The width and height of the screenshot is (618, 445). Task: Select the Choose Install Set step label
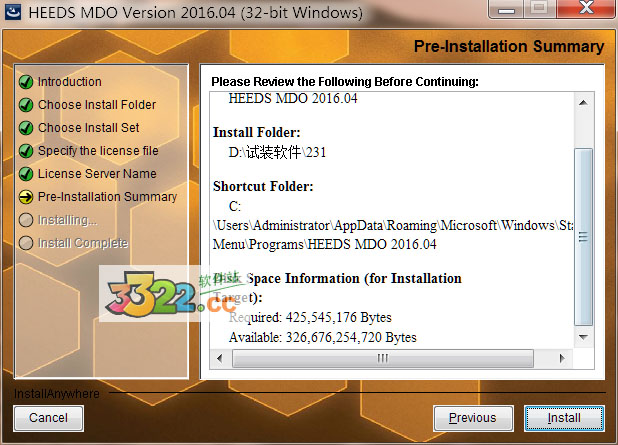[x=89, y=127]
